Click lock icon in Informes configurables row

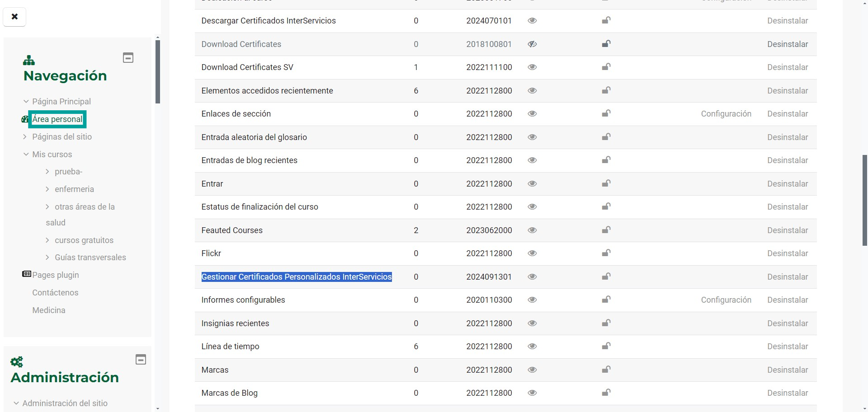(x=606, y=300)
